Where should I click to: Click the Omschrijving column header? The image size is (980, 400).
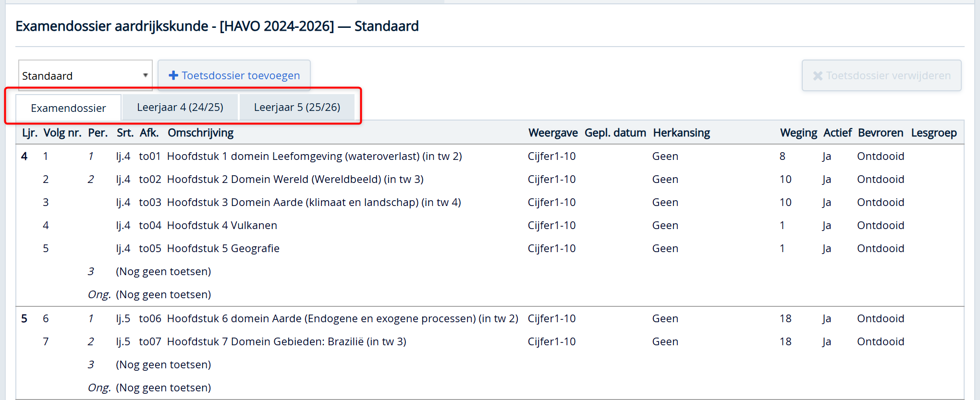tap(200, 133)
